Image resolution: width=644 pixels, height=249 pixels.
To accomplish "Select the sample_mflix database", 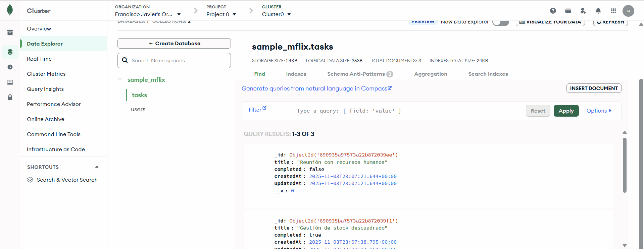I will (146, 80).
